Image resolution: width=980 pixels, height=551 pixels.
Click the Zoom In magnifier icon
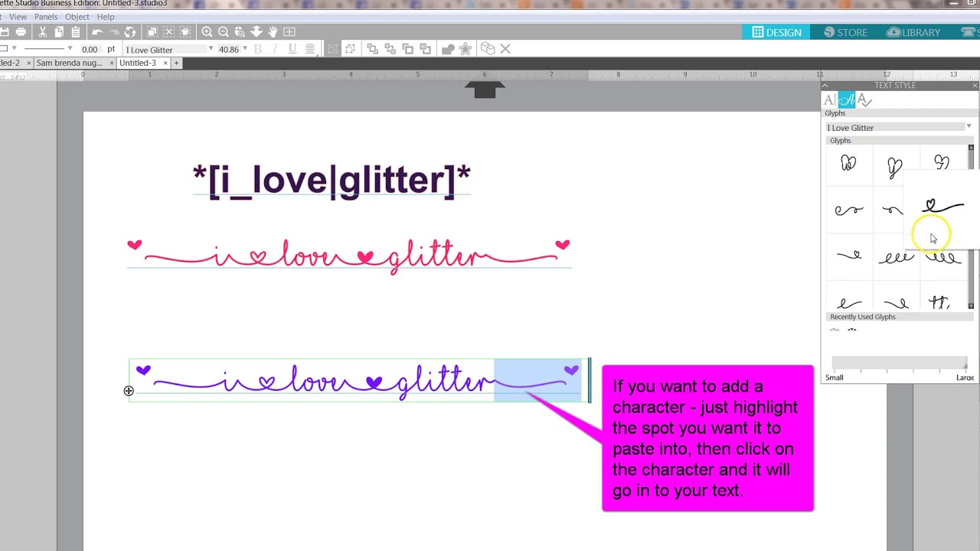pos(207,32)
